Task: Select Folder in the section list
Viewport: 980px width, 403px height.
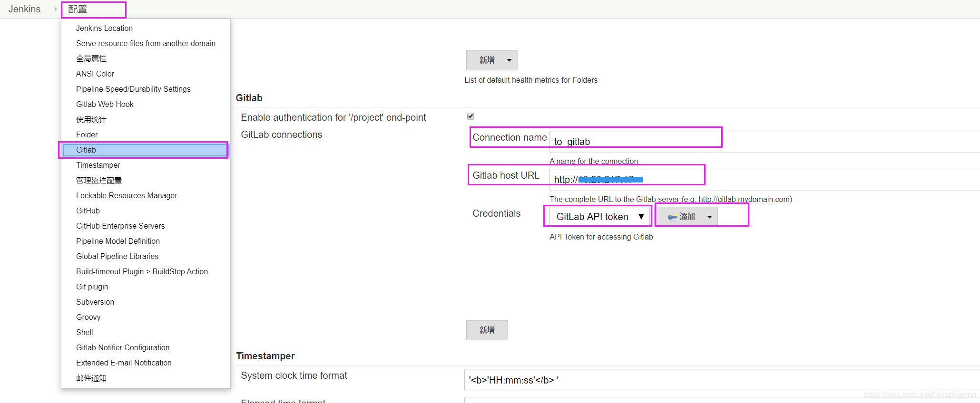Action: (x=87, y=134)
